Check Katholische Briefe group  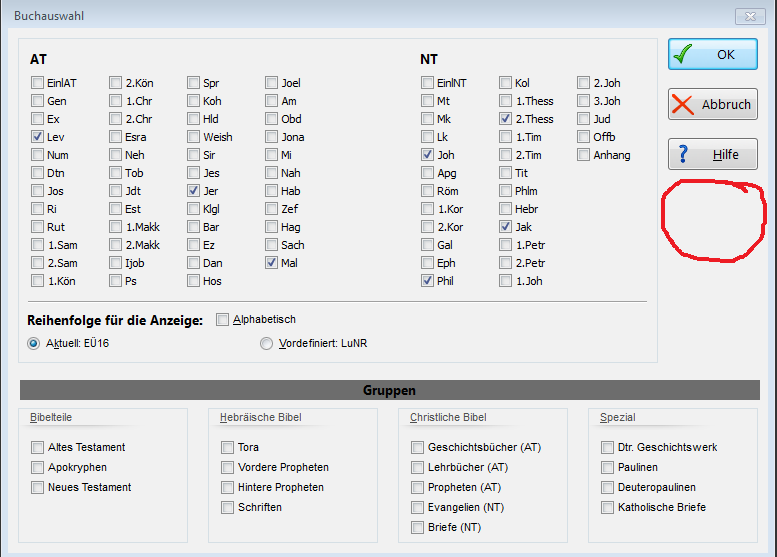(607, 507)
